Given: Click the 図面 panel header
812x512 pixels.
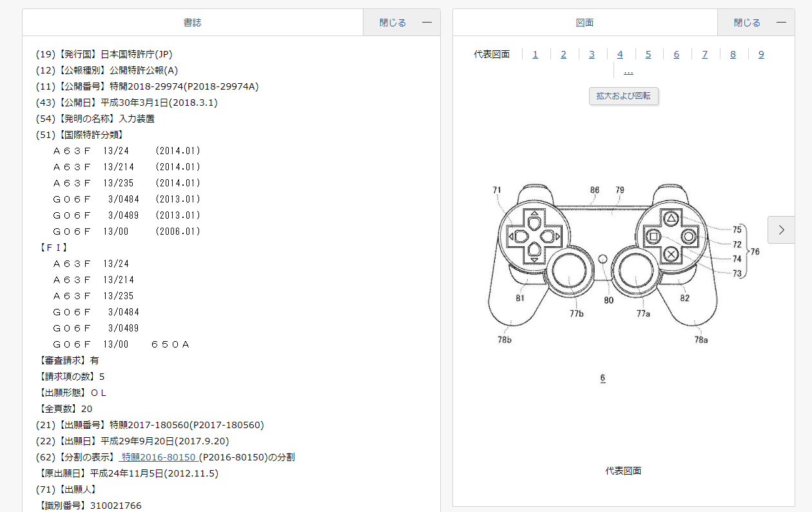Looking at the screenshot, I should (x=585, y=23).
